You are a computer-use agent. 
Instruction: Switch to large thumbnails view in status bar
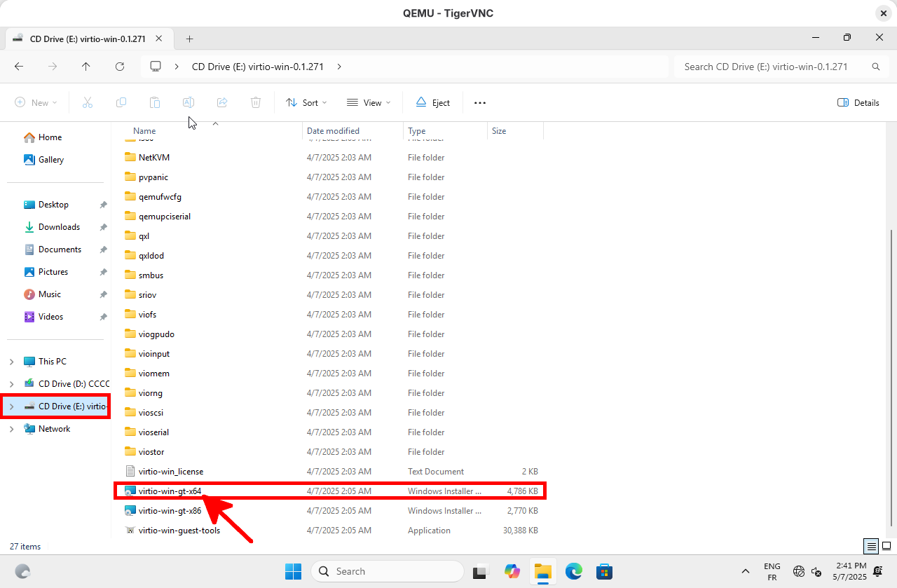[886, 546]
